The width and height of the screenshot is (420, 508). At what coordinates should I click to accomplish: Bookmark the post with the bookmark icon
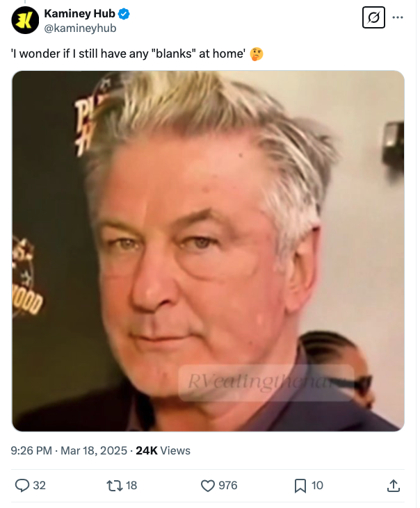point(300,486)
